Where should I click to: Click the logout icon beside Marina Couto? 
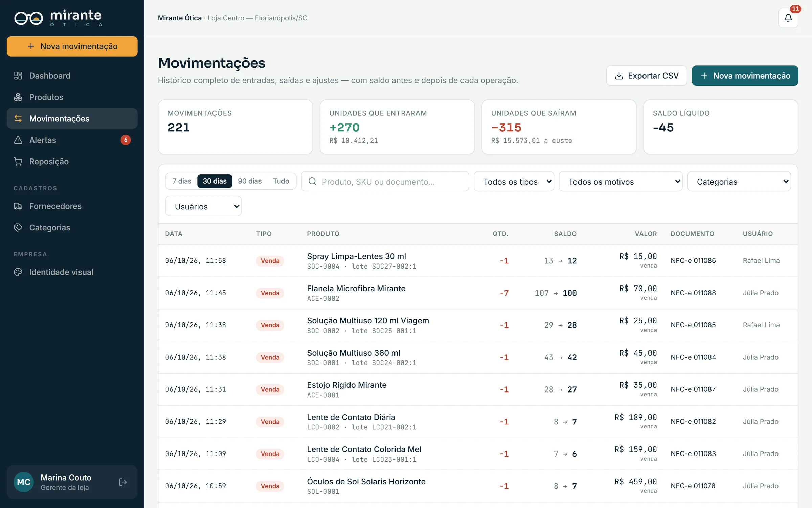123,482
